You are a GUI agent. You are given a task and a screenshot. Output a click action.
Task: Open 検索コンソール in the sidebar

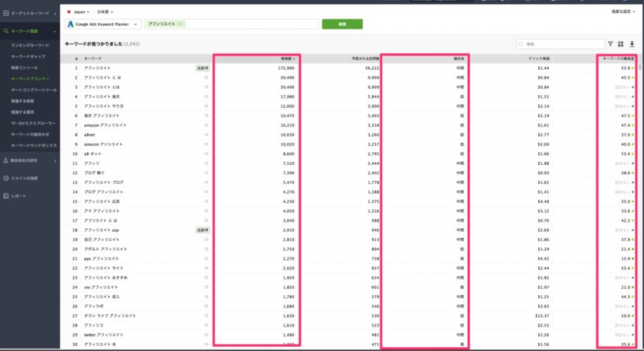tap(25, 68)
